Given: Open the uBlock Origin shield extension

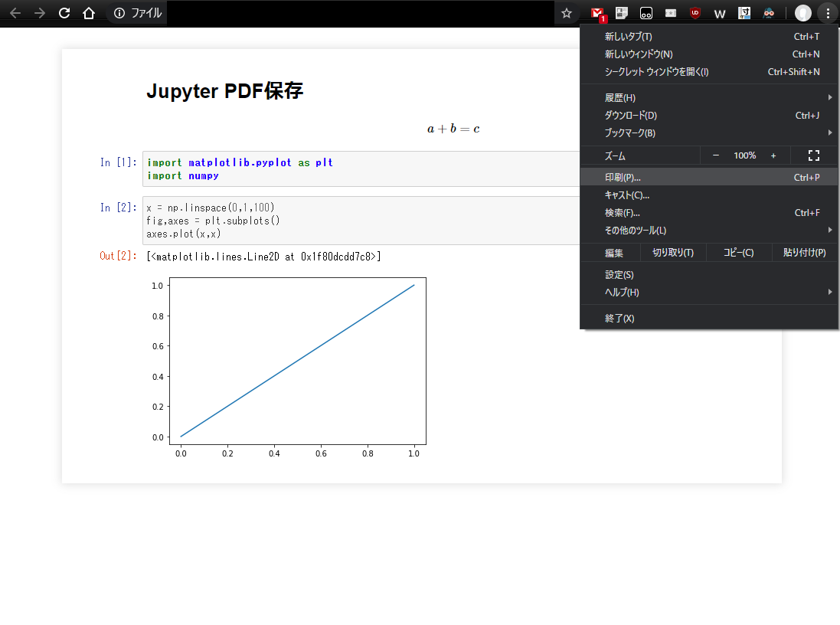Looking at the screenshot, I should point(695,13).
